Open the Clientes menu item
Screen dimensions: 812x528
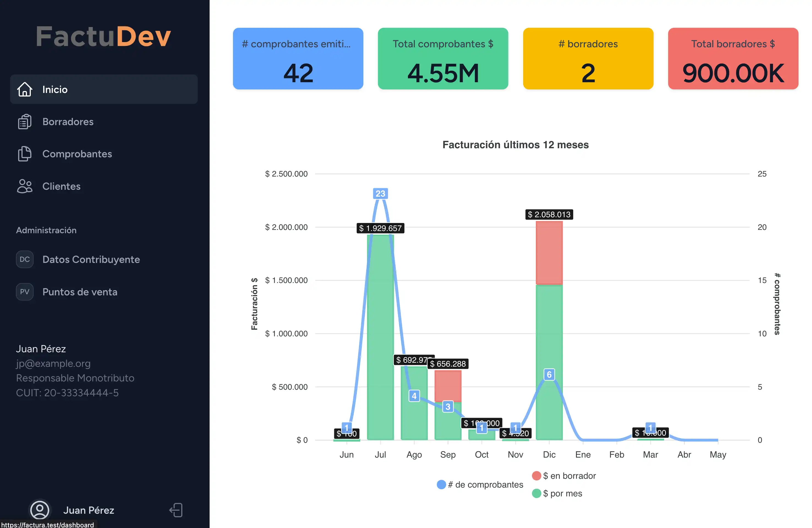click(x=61, y=186)
